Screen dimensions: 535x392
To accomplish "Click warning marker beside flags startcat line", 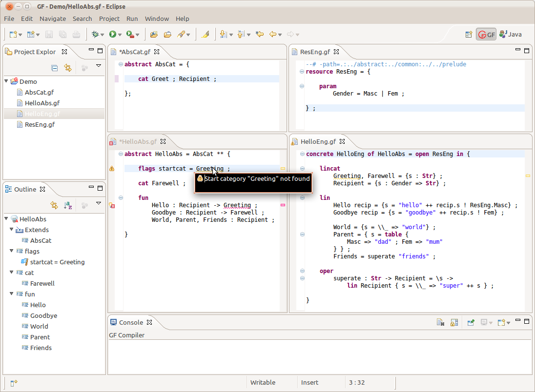I will (112, 169).
